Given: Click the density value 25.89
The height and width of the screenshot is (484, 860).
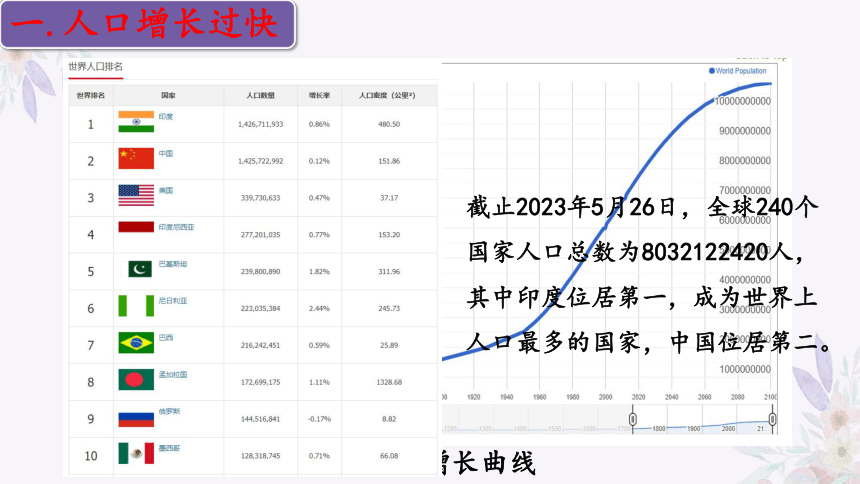Looking at the screenshot, I should click(389, 345).
